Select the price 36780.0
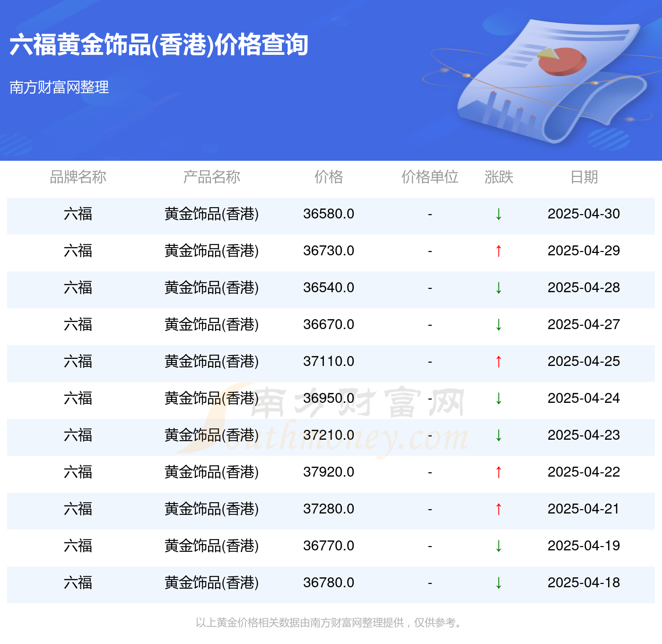662x644 pixels. point(329,583)
